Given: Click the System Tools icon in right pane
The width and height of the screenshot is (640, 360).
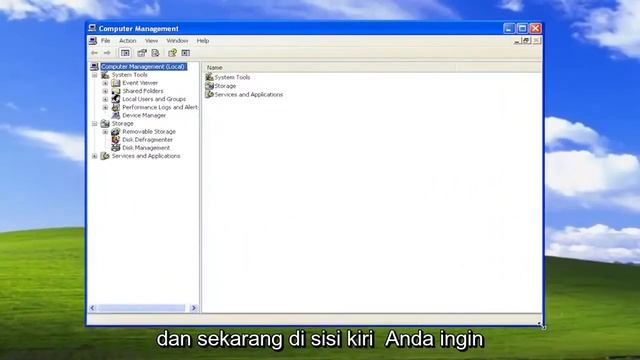Looking at the screenshot, I should coord(209,77).
